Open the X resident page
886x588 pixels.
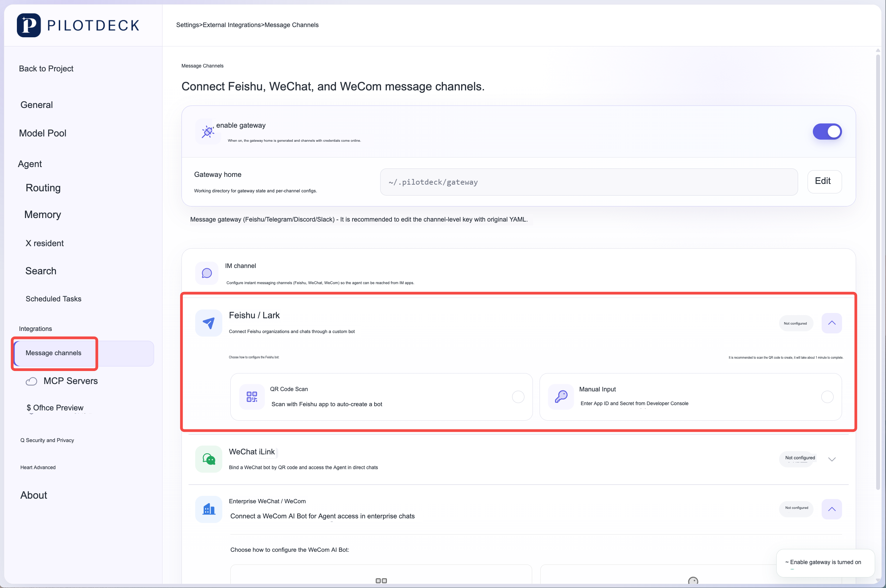(44, 243)
